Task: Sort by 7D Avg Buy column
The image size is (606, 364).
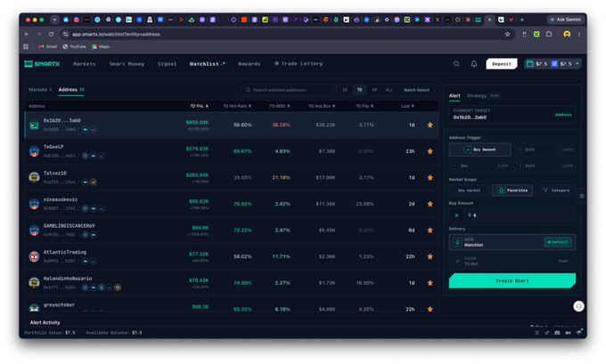Action: 322,106
